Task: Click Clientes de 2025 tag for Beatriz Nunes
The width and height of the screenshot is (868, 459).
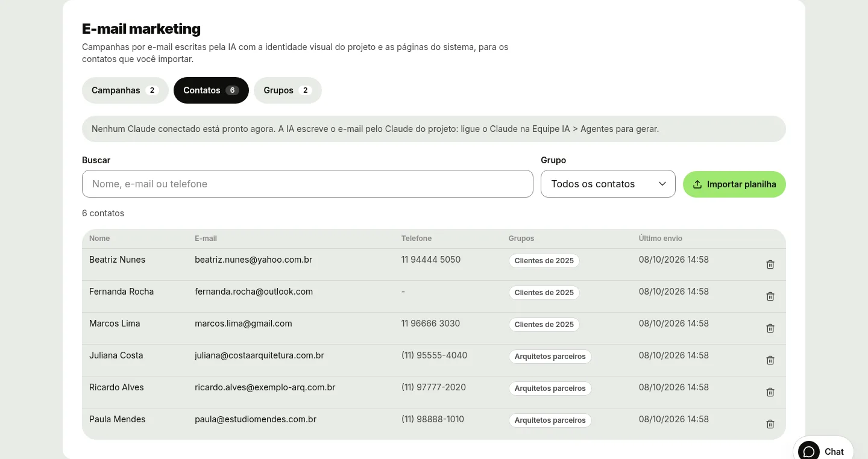Action: pos(544,261)
